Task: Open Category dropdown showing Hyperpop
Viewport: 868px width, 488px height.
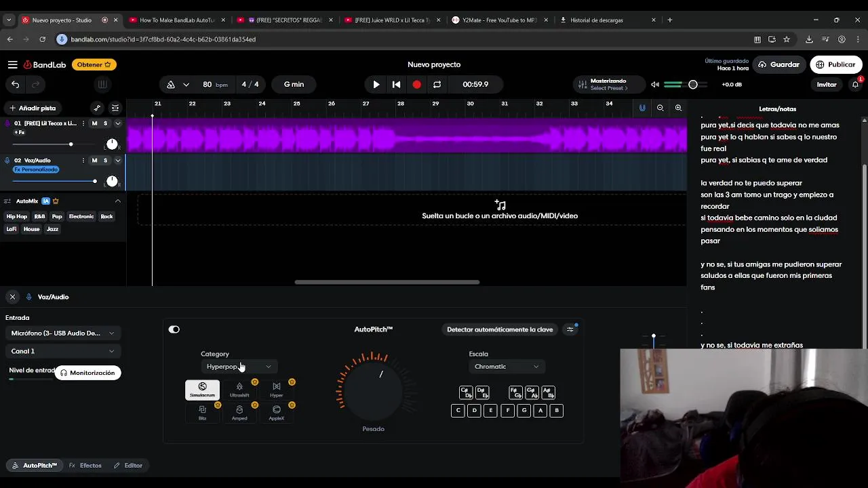Action: [239, 367]
